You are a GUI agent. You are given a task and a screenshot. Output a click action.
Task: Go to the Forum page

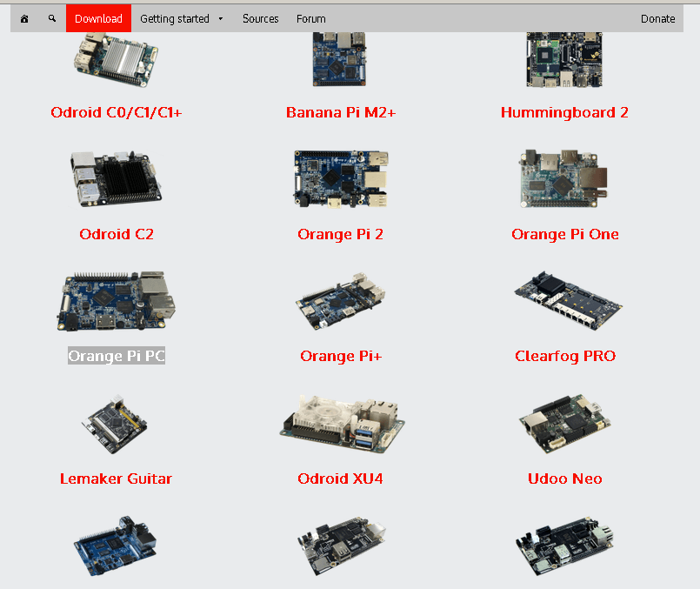click(x=311, y=19)
